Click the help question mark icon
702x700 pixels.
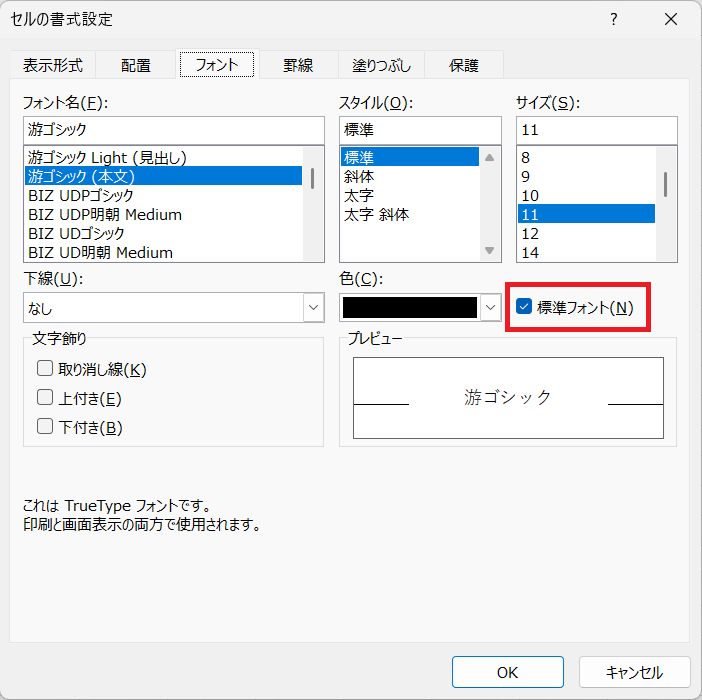point(614,20)
